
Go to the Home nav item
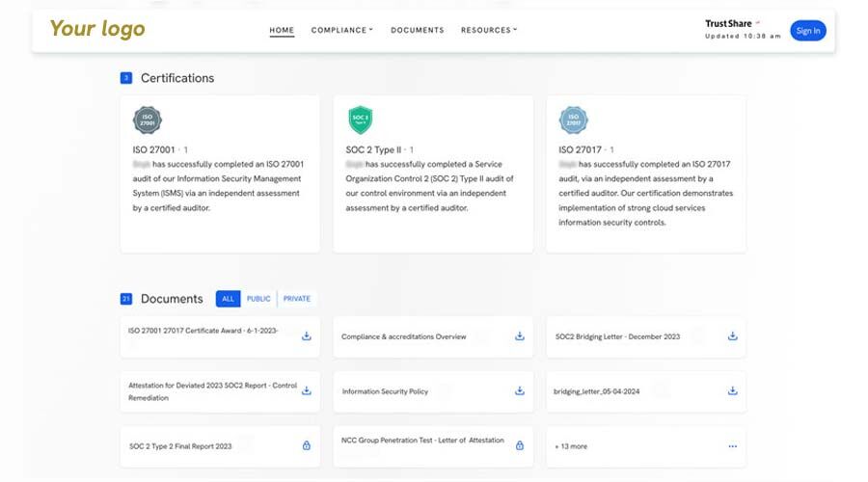click(x=282, y=30)
